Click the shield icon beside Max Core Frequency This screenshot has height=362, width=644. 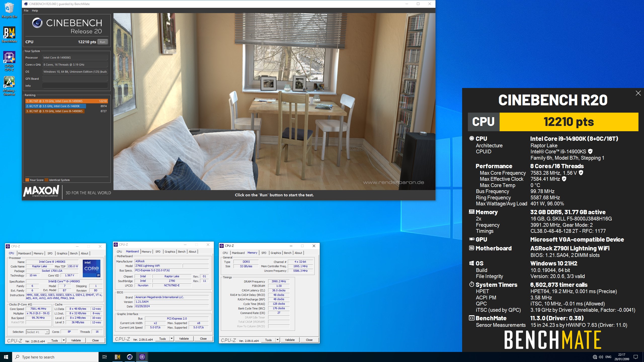coord(581,173)
